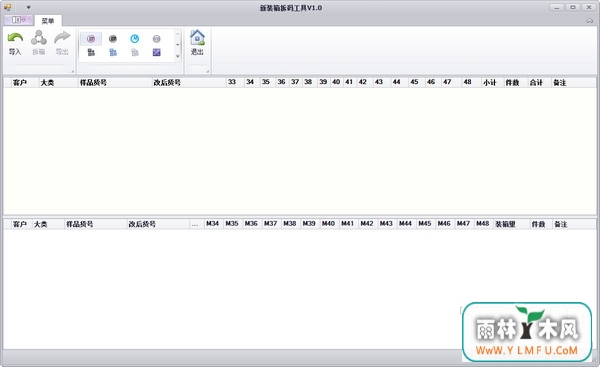Move the skin gallery up one row

point(178,34)
